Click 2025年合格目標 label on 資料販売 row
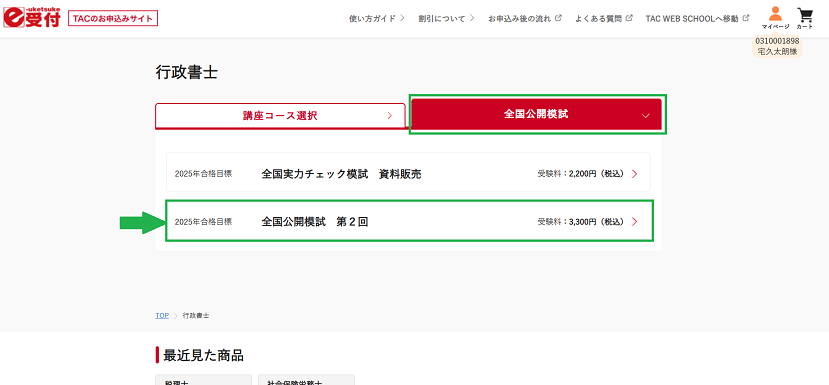The width and height of the screenshot is (829, 385). point(203,173)
